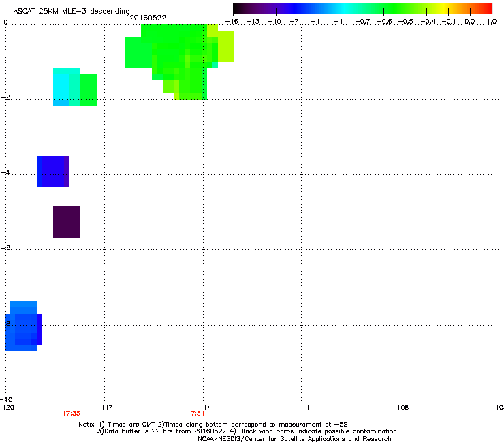Click the longitude axis label -114
Viewport: 504px width, 443px height.
tap(203, 408)
